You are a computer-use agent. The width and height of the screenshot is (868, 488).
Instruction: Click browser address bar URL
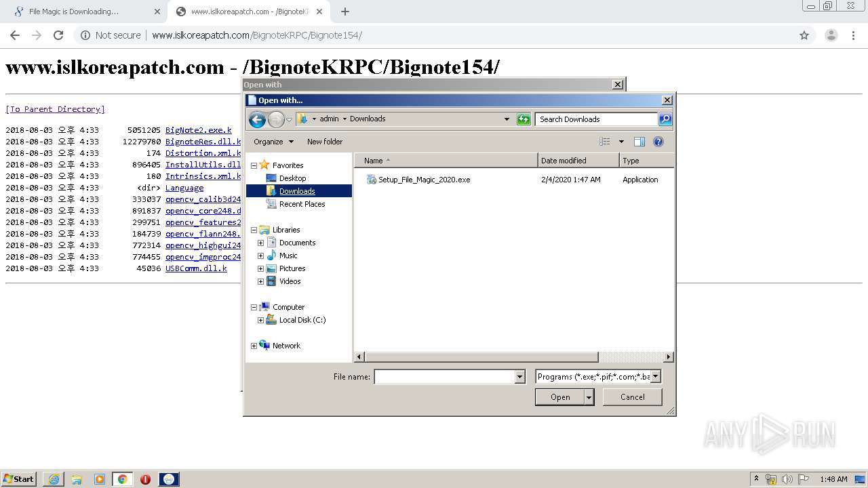257,35
